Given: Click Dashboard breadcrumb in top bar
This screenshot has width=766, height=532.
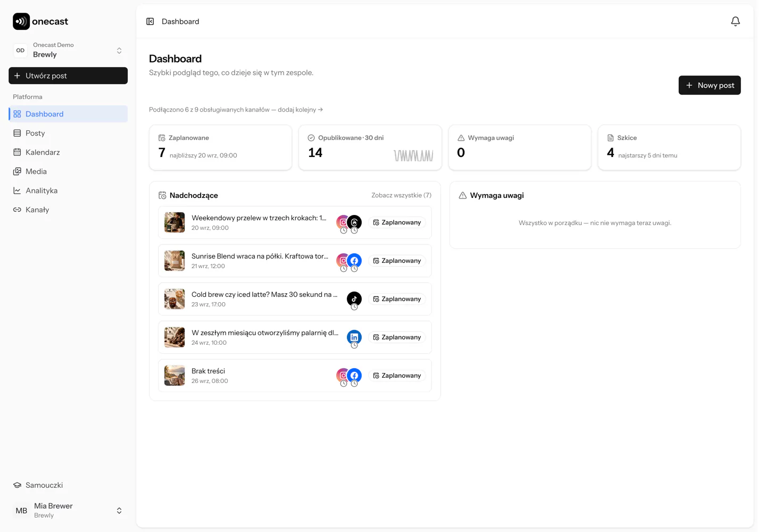Looking at the screenshot, I should pyautogui.click(x=180, y=21).
